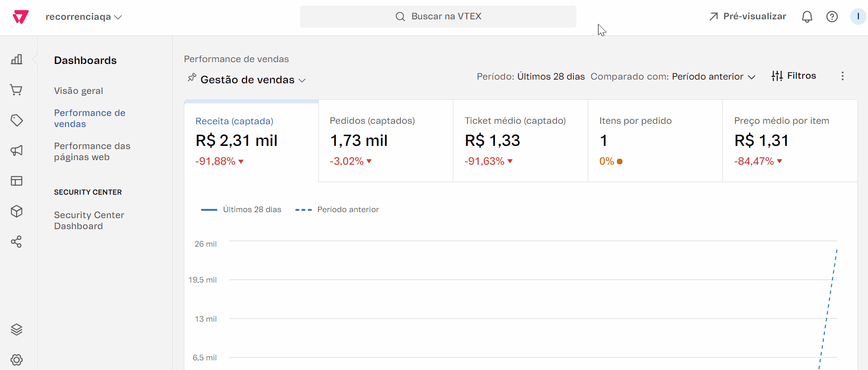Open the megaphone promotions icon

coord(17,150)
